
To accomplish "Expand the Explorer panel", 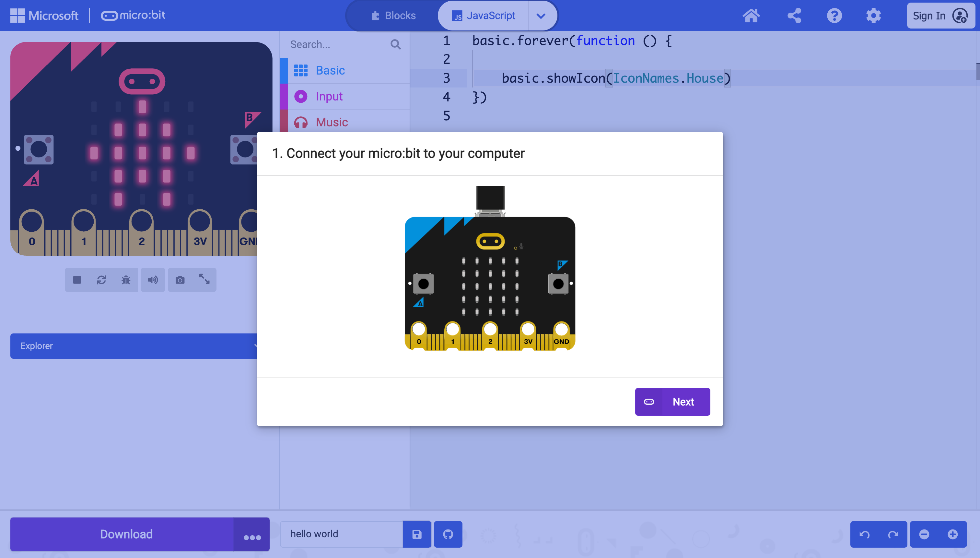I will (x=134, y=346).
